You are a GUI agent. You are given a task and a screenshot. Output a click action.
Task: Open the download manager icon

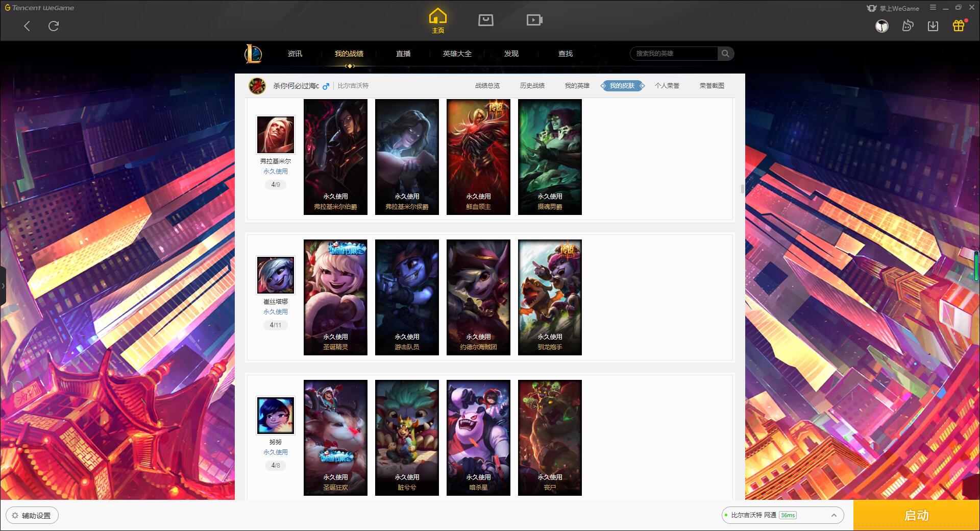[x=933, y=26]
